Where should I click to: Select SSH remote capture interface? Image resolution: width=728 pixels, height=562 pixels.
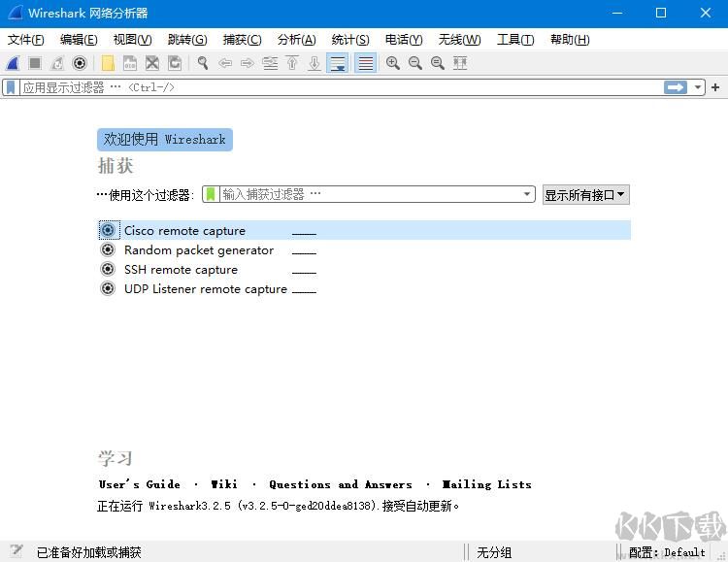[x=364, y=270]
